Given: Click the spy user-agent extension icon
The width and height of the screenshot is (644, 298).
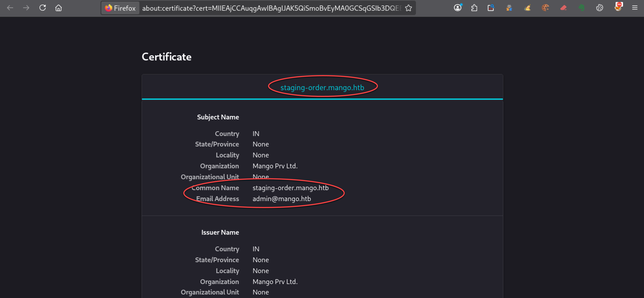Looking at the screenshot, I should [x=509, y=8].
